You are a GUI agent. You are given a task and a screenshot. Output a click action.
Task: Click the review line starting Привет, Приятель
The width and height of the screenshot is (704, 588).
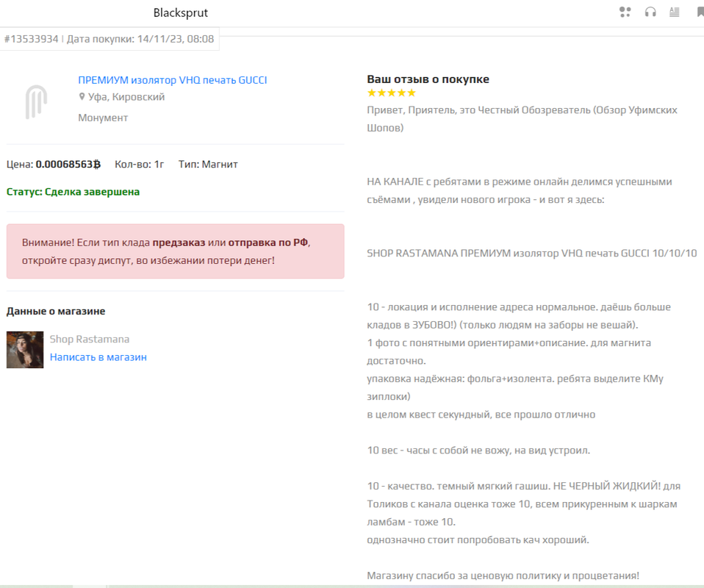[522, 110]
